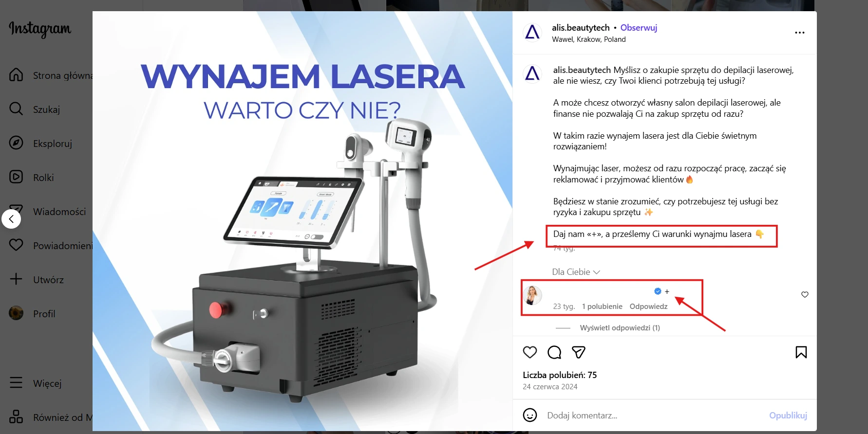This screenshot has width=868, height=434.
Task: Open the emoji picker smiley icon
Action: point(529,415)
